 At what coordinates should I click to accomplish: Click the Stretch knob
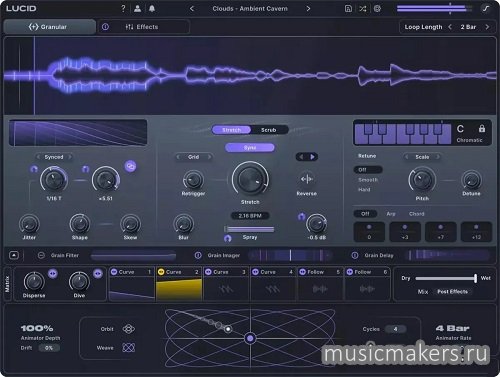click(x=250, y=179)
